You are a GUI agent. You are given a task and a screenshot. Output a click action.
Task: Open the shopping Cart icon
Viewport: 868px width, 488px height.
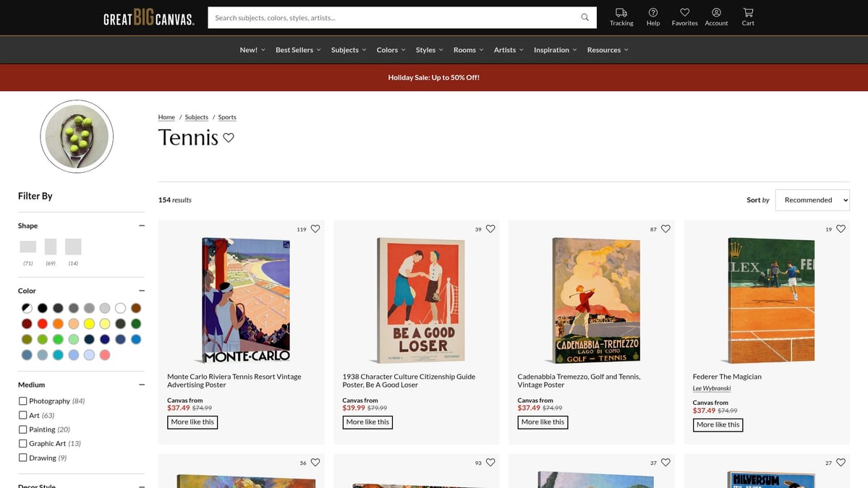tap(748, 13)
